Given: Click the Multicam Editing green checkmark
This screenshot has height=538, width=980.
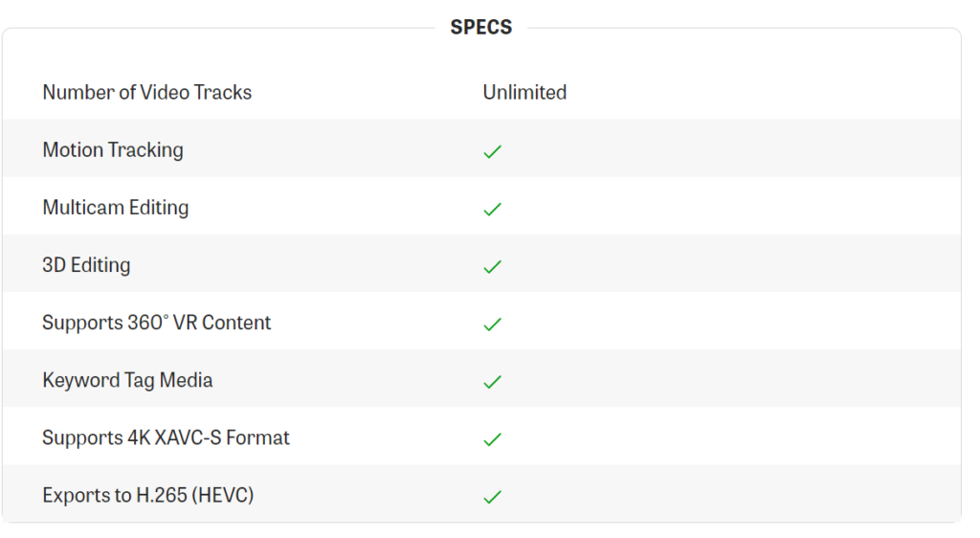Looking at the screenshot, I should [493, 210].
